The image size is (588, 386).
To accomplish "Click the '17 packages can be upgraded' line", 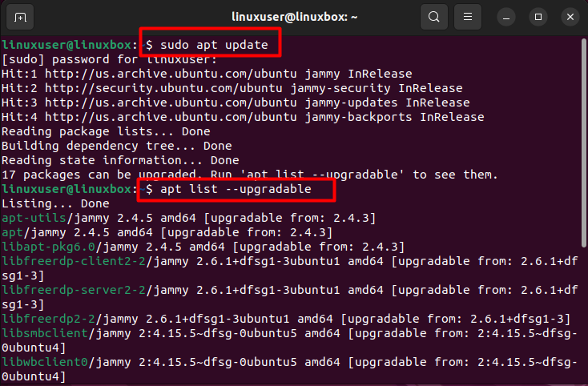I will (x=250, y=175).
